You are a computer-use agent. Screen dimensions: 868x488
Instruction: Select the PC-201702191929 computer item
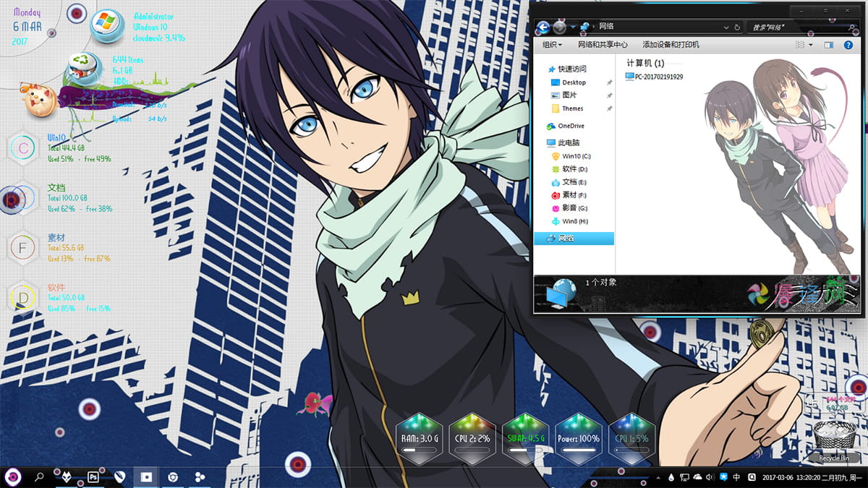654,77
